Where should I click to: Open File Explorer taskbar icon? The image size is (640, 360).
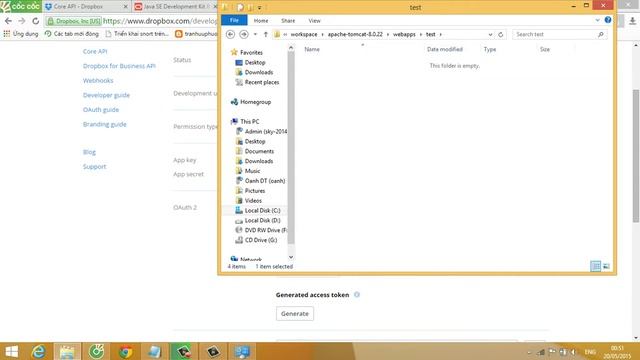pyautogui.click(x=67, y=351)
